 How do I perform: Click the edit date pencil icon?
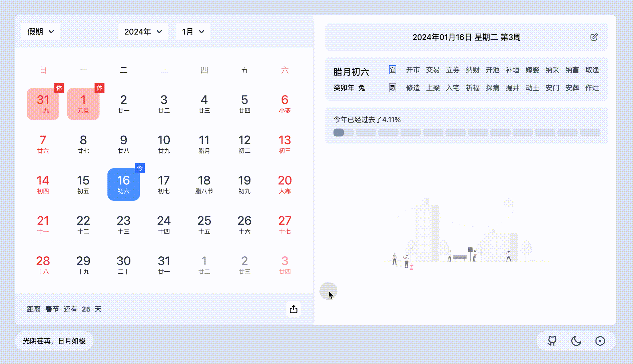pyautogui.click(x=594, y=37)
